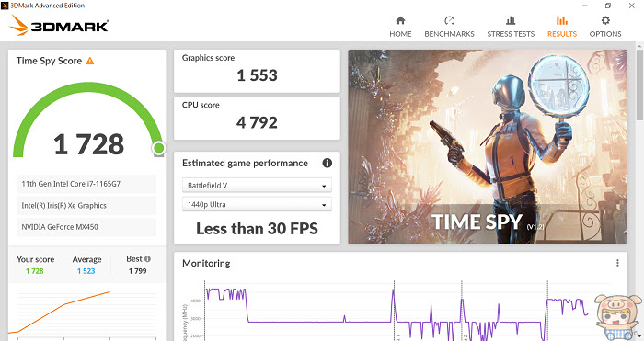
Task: Open the Monitoring three-dot menu
Action: pos(617,263)
